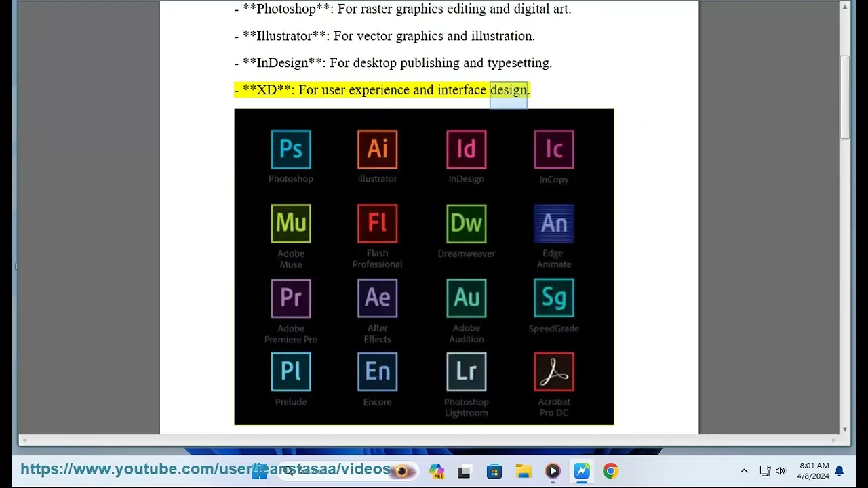Image resolution: width=868 pixels, height=488 pixels.
Task: Click the volume speaker tray icon
Action: [x=780, y=471]
